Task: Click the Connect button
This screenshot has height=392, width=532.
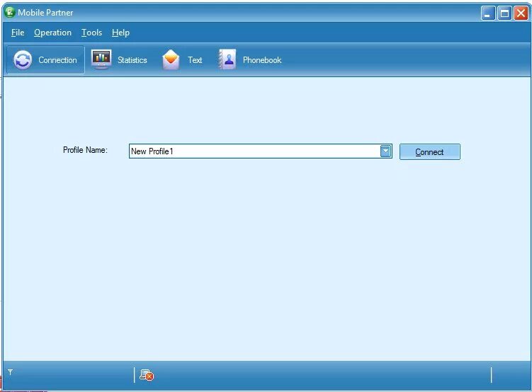Action: 429,152
